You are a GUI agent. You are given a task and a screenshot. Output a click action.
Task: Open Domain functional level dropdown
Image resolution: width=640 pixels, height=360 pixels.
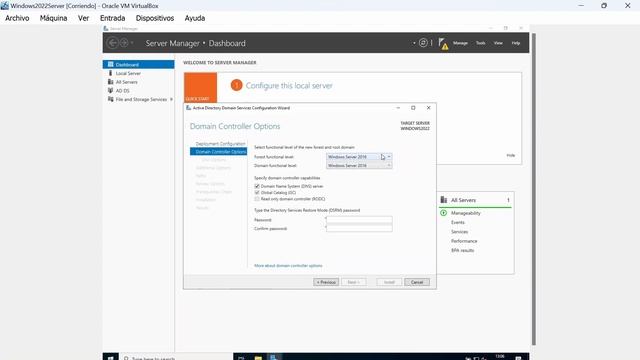(359, 165)
